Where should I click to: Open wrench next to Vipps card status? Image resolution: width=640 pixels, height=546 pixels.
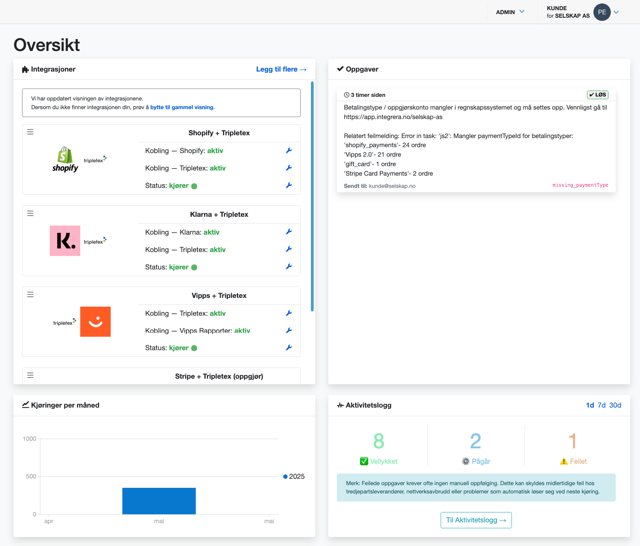tap(289, 348)
